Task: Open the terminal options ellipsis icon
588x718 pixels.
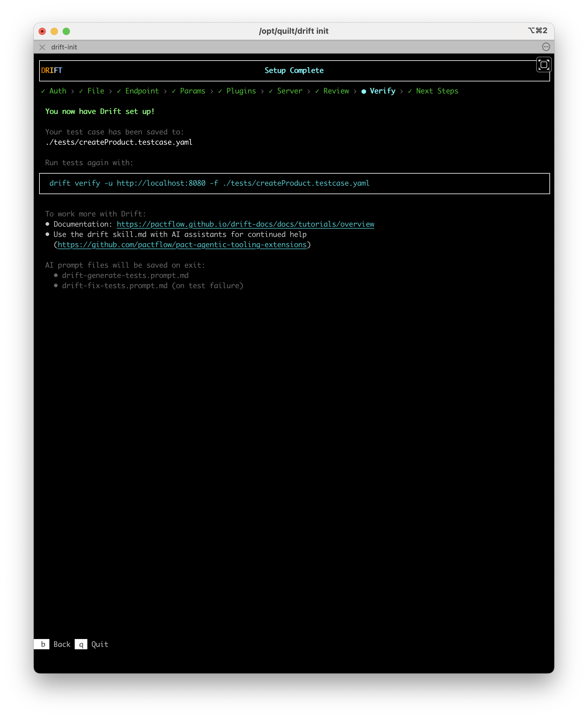Action: pos(546,47)
